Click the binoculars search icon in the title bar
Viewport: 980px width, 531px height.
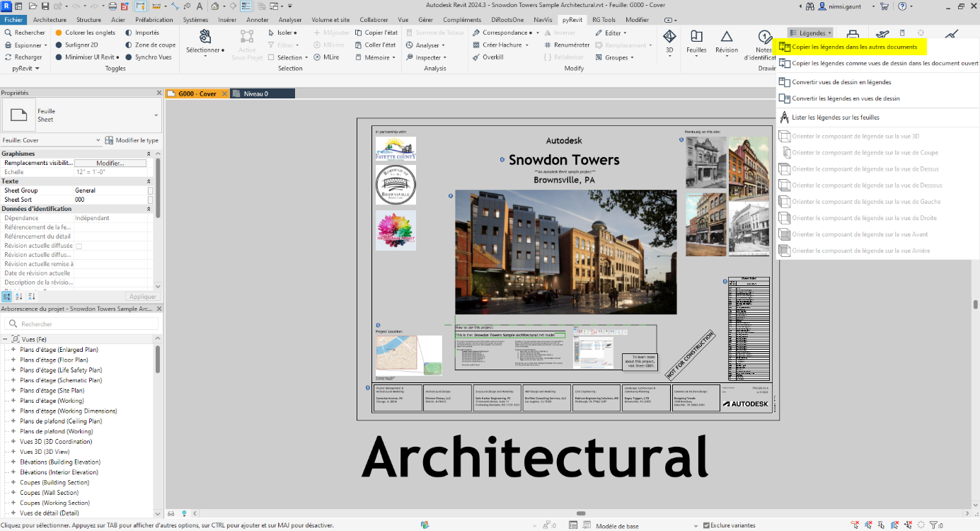(810, 6)
